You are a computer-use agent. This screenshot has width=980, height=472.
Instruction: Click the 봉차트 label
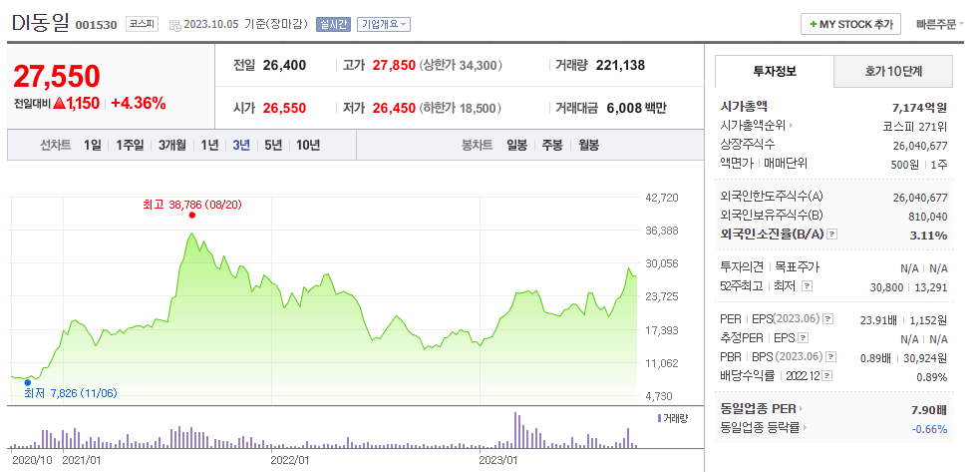pos(477,146)
